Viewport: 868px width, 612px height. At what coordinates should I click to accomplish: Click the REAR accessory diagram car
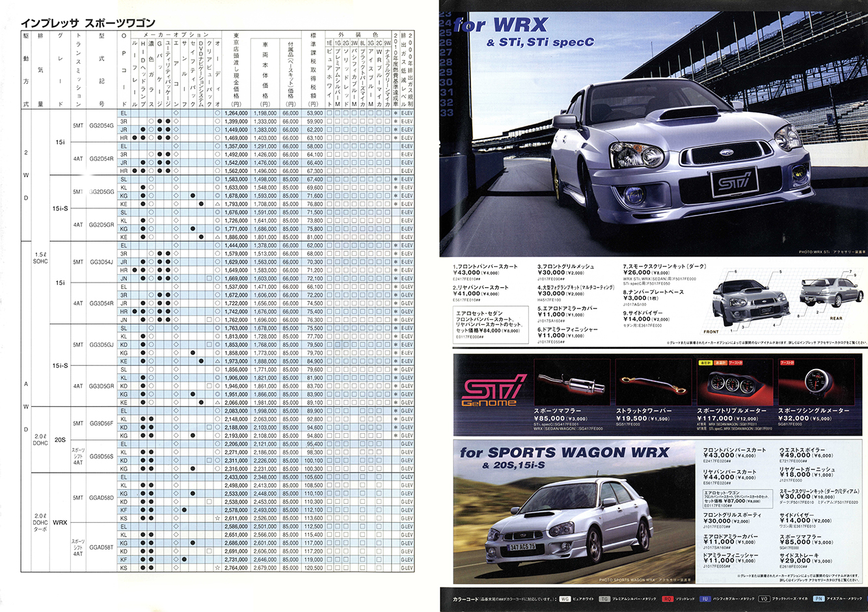point(831,293)
